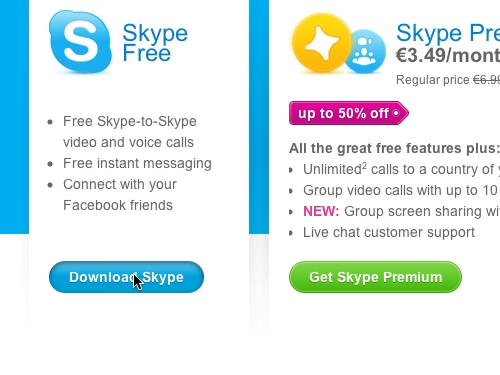Open the Skype Premium heading

coord(448,33)
